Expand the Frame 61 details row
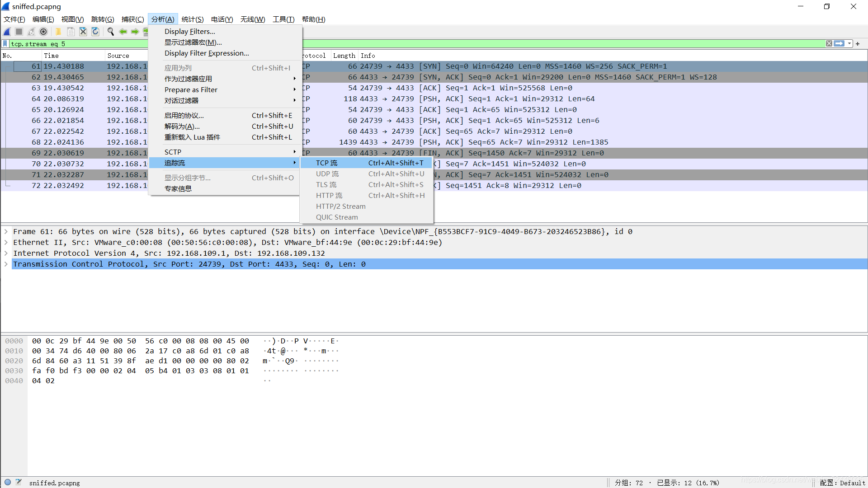 tap(6, 232)
